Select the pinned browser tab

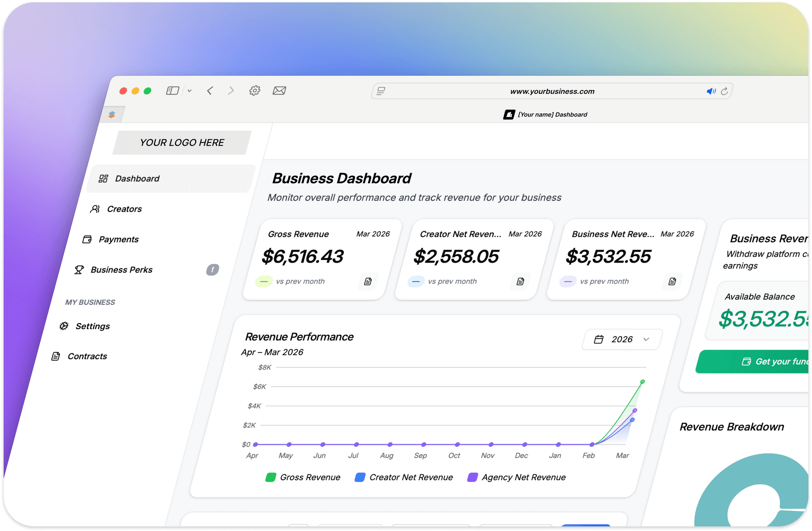tap(112, 114)
